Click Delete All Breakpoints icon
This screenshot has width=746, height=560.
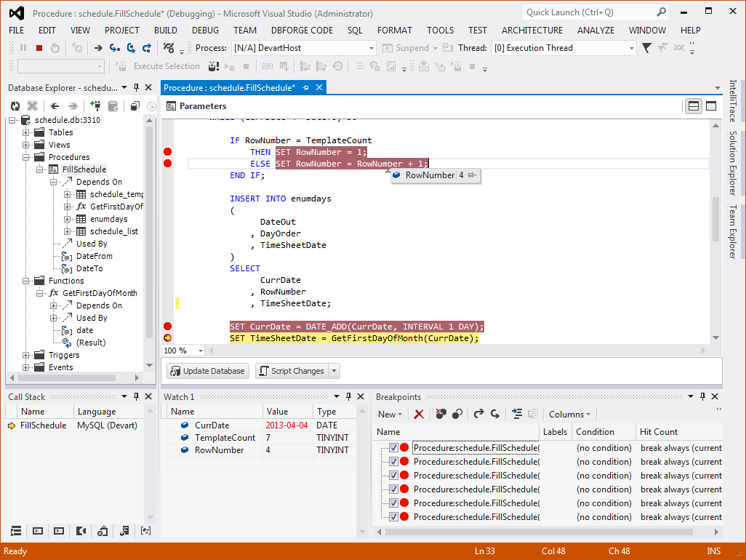pyautogui.click(x=441, y=415)
